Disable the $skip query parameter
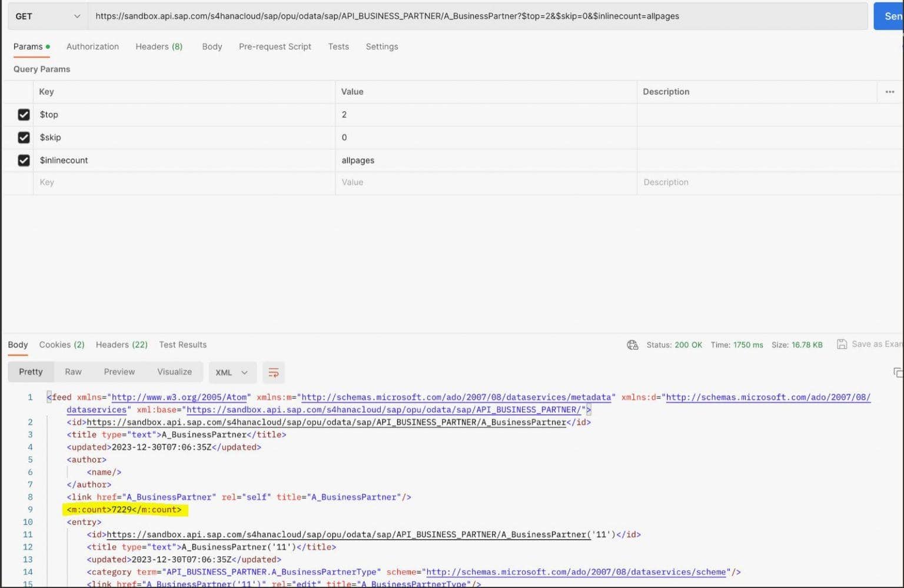 [x=24, y=137]
